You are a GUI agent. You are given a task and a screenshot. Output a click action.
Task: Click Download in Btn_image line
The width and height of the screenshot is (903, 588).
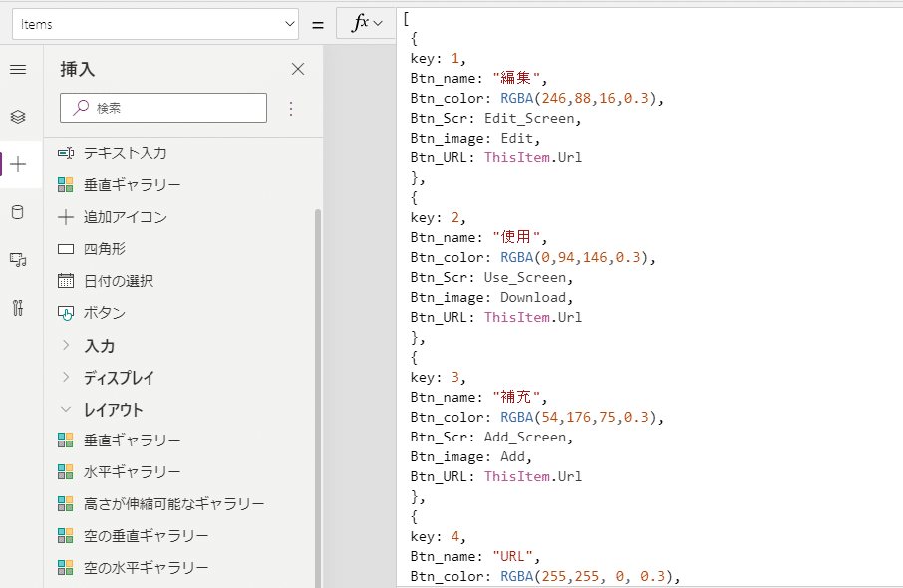coord(533,297)
